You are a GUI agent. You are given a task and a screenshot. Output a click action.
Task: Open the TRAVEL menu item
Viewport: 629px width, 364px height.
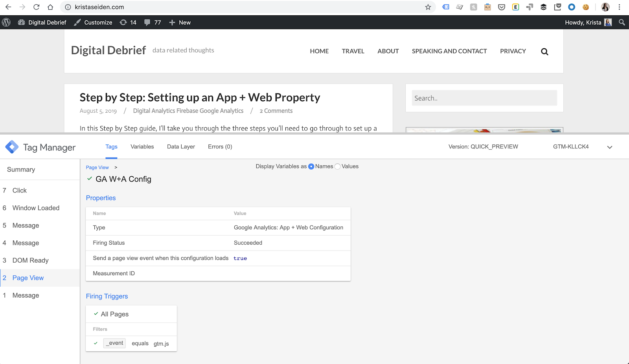(x=353, y=51)
